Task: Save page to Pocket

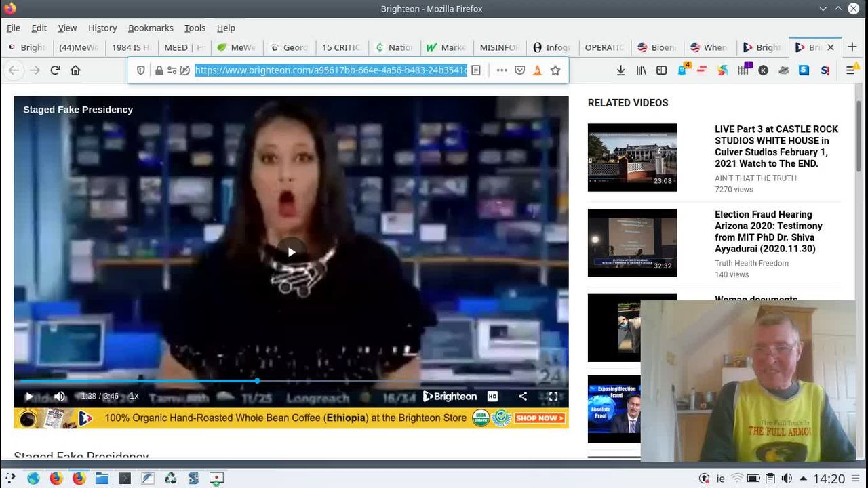Action: [x=519, y=70]
